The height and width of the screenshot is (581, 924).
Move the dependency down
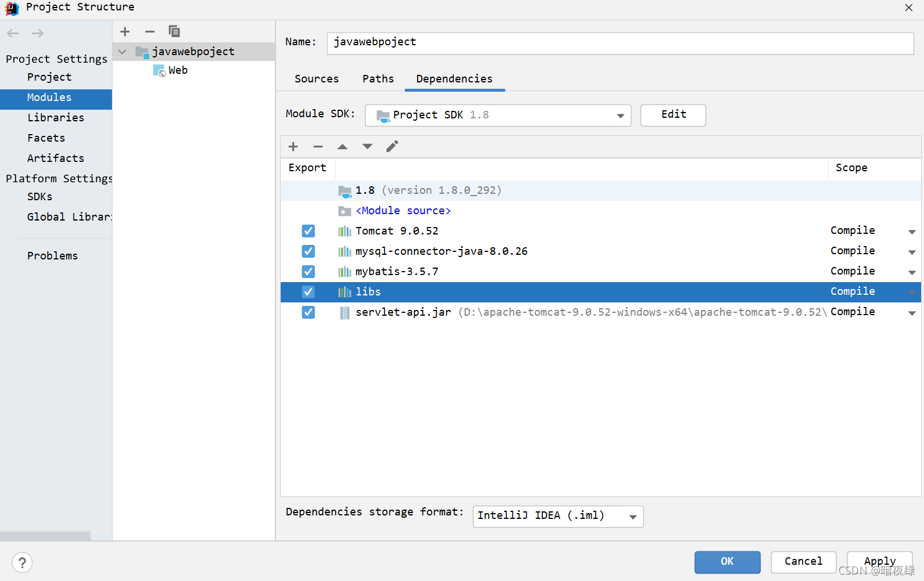pos(367,146)
